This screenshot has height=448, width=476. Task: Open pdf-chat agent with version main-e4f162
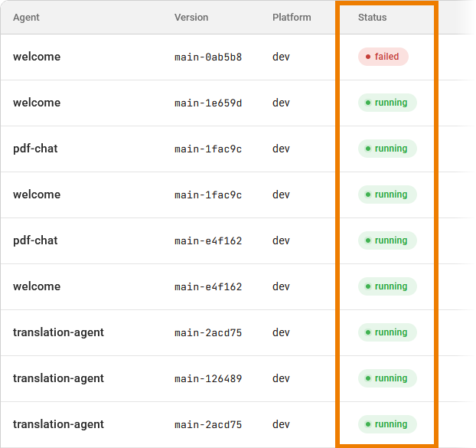point(35,240)
